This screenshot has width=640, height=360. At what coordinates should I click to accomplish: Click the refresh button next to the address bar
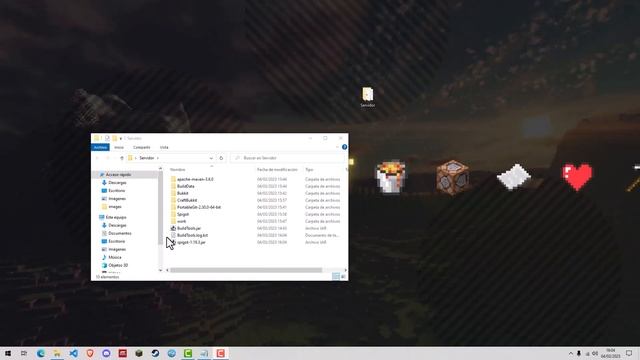pos(221,158)
